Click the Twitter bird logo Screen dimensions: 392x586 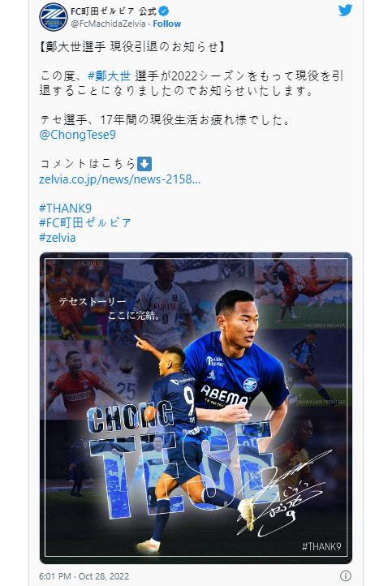(345, 11)
